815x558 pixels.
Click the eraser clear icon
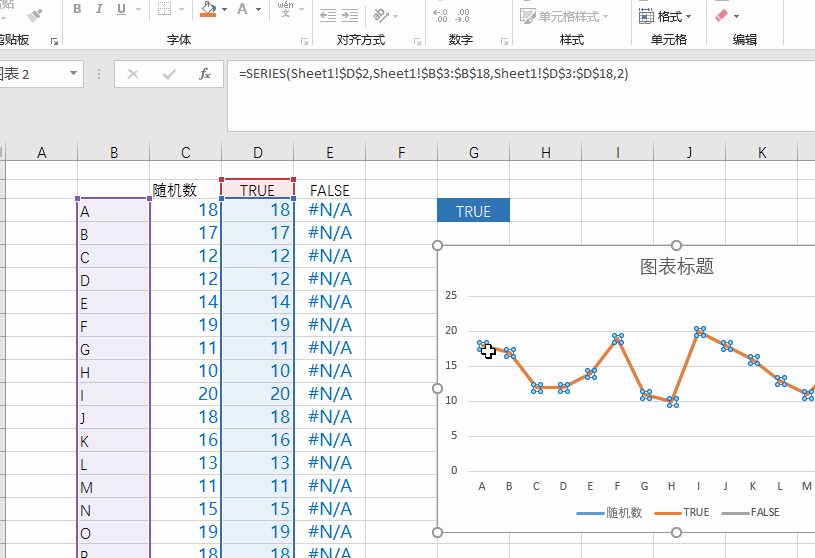[x=721, y=16]
